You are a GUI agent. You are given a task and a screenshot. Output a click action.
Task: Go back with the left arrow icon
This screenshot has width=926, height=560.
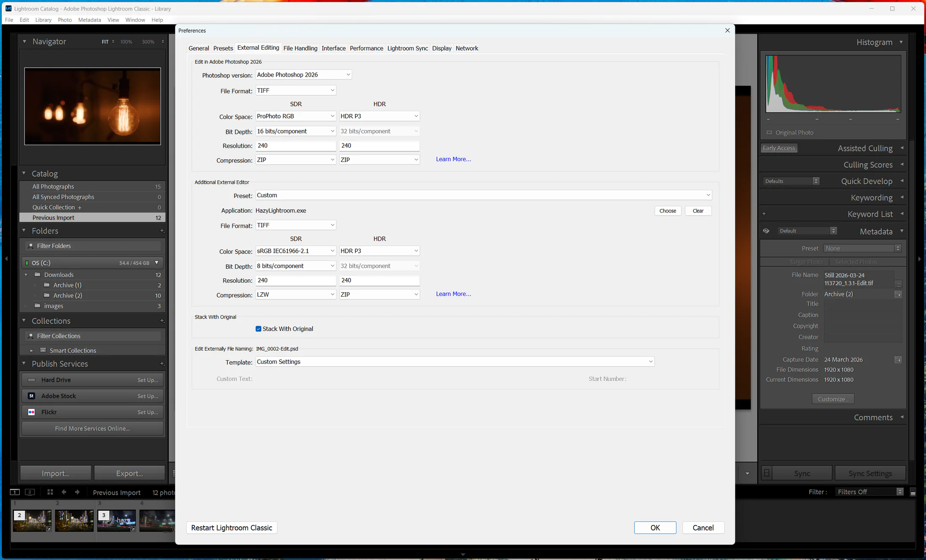64,492
